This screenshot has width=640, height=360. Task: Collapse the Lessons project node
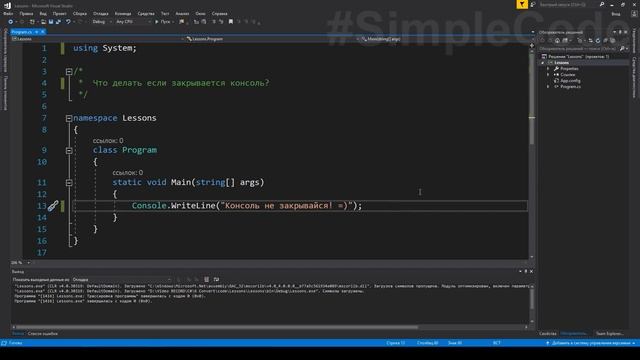543,63
